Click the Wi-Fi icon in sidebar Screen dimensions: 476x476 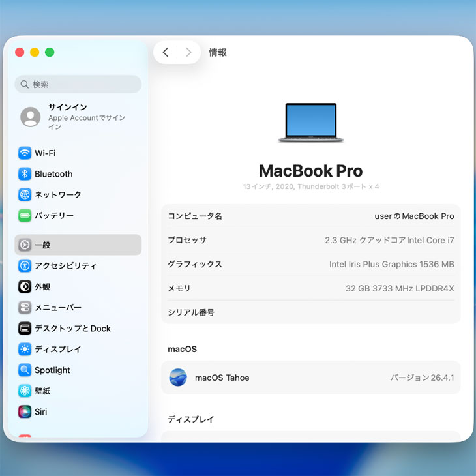click(x=25, y=153)
